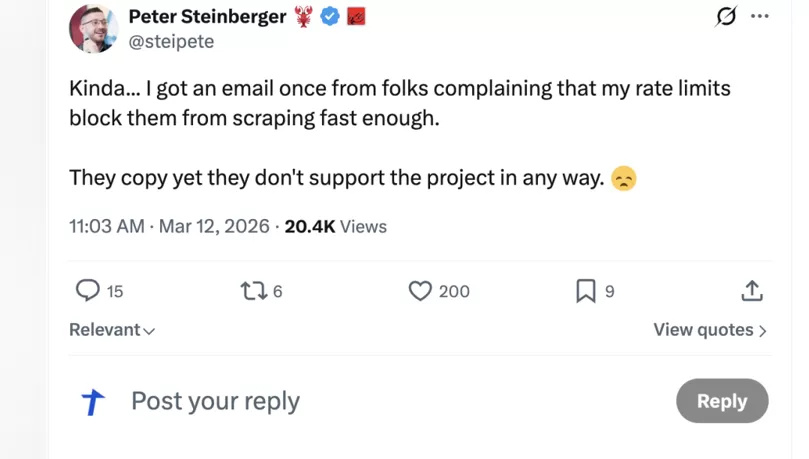The height and width of the screenshot is (459, 809).
Task: Toggle the bookmark on this post
Action: pos(586,291)
